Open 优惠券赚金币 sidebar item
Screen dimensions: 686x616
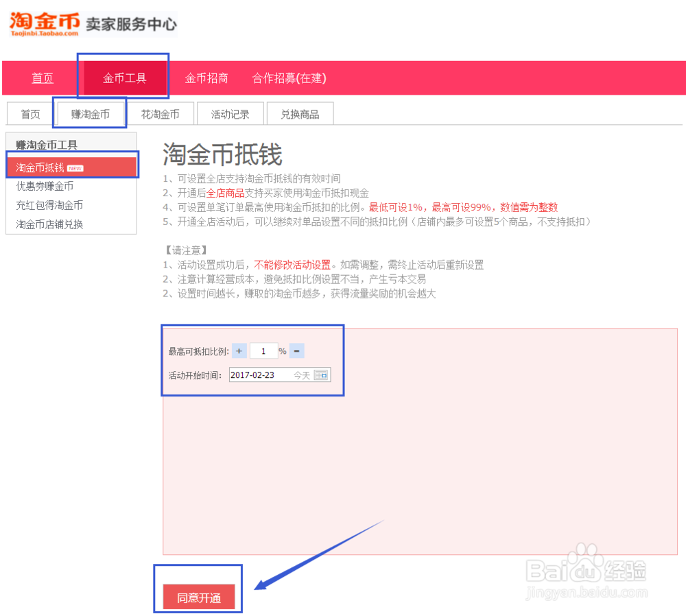(x=45, y=187)
